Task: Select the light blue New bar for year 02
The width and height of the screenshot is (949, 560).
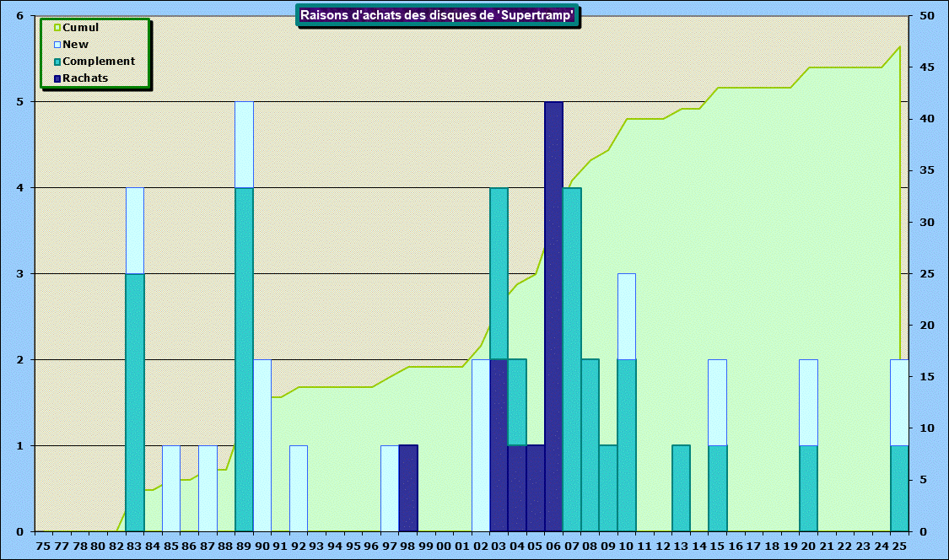Action: click(481, 445)
